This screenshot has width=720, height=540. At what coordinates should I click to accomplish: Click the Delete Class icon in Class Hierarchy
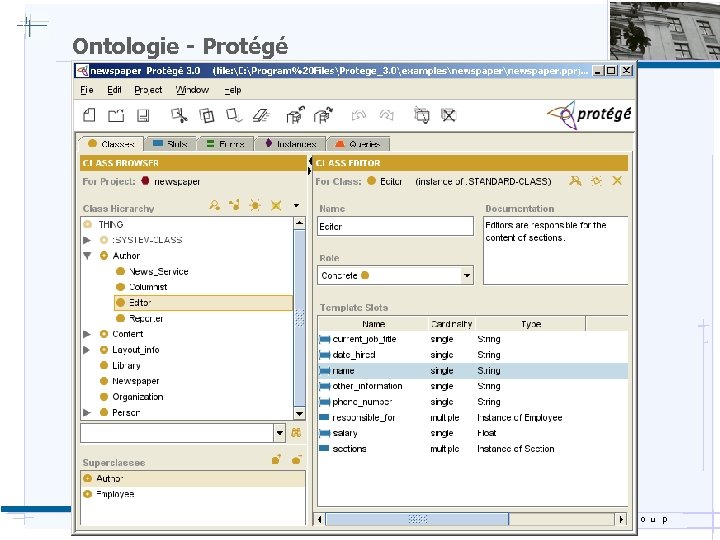tap(276, 205)
